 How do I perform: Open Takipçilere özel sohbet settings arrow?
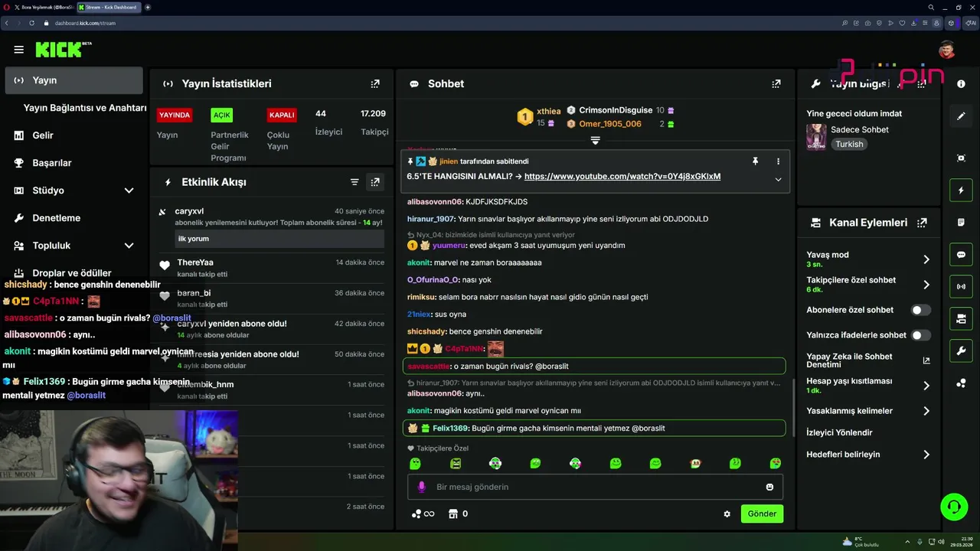pyautogui.click(x=926, y=285)
